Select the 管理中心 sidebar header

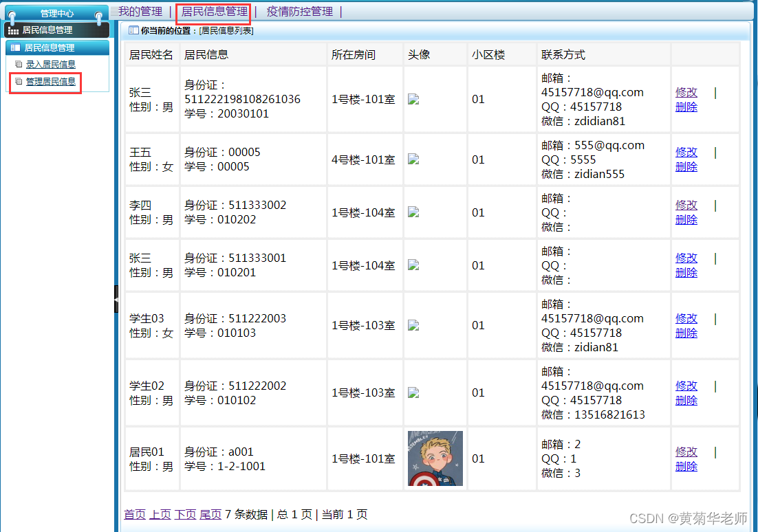(57, 14)
